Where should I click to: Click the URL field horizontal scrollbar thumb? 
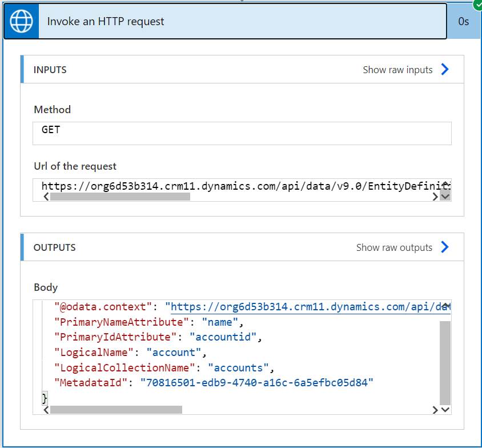coord(120,197)
